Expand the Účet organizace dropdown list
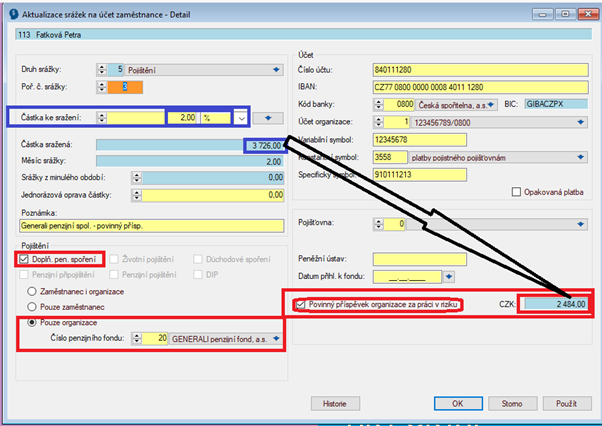The height and width of the screenshot is (426, 602). point(582,121)
